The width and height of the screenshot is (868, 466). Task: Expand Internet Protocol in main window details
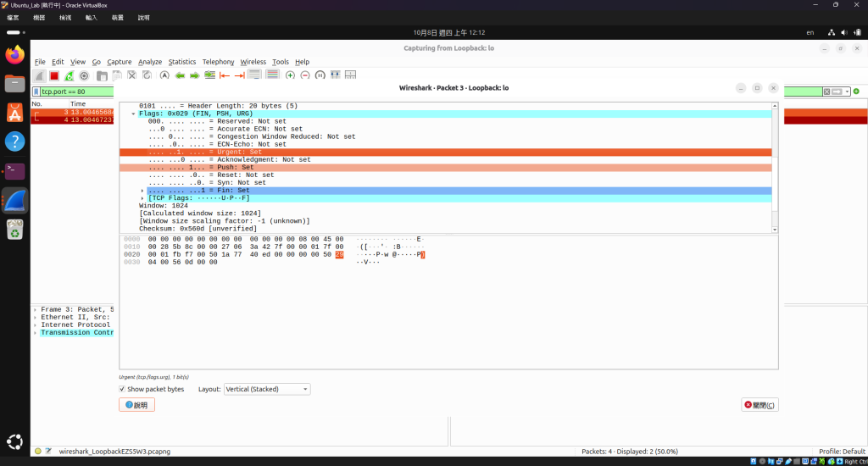pyautogui.click(x=35, y=325)
